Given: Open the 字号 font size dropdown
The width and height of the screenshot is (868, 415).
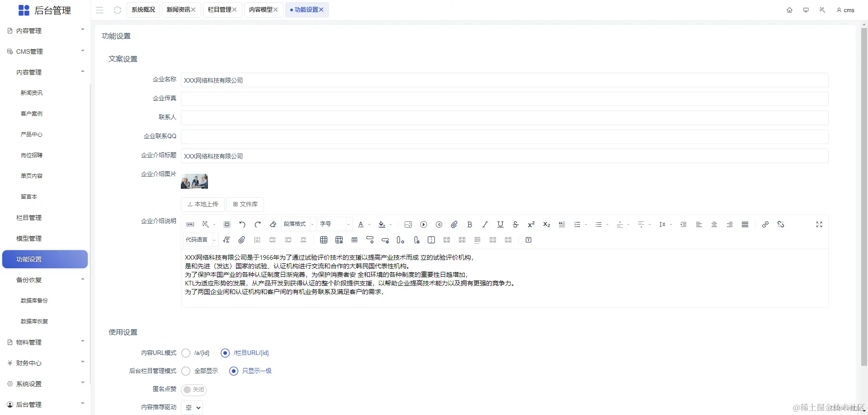Looking at the screenshot, I should 335,224.
